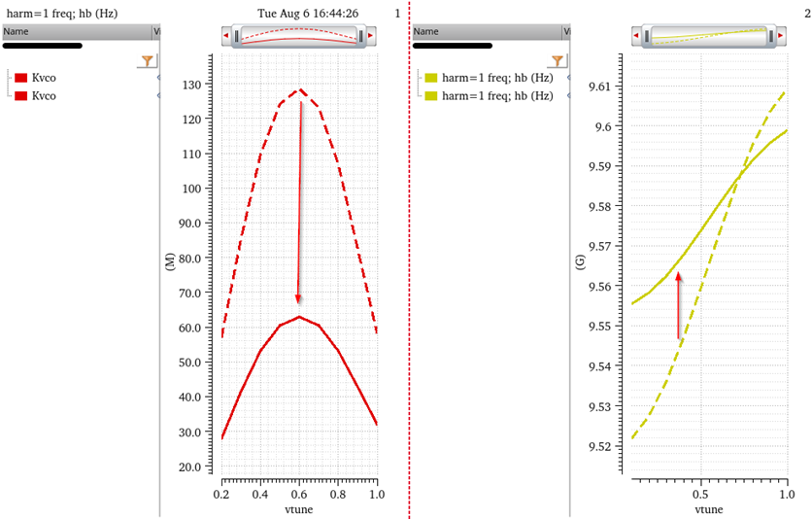Toggle visibility of first harm=1 freq trace
Screen dimensions: 812x519
point(569,78)
